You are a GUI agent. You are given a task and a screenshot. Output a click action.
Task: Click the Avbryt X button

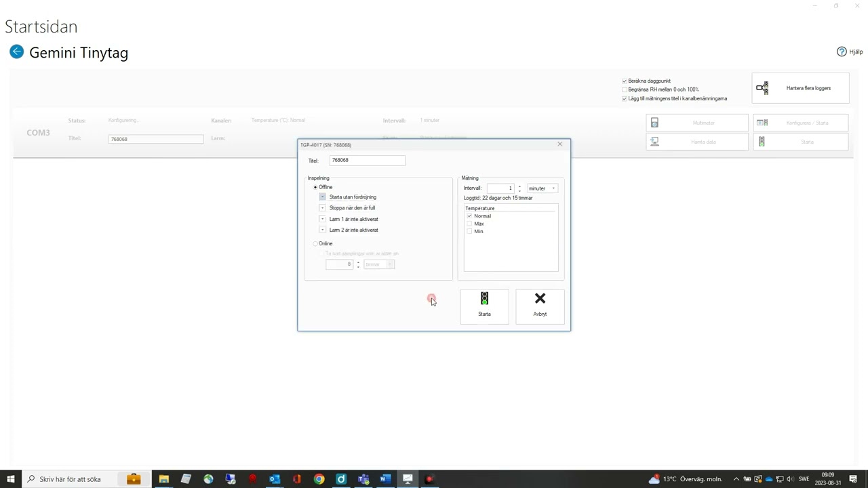coord(540,306)
